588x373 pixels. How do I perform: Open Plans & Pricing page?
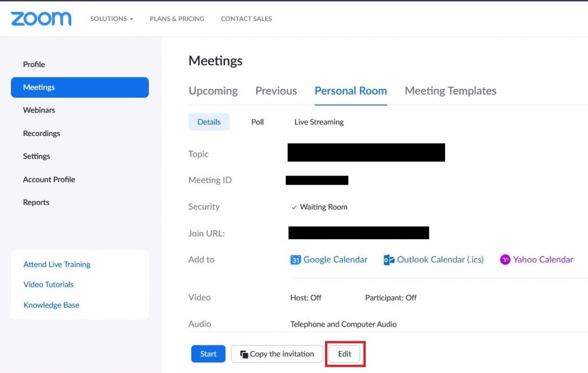[177, 19]
